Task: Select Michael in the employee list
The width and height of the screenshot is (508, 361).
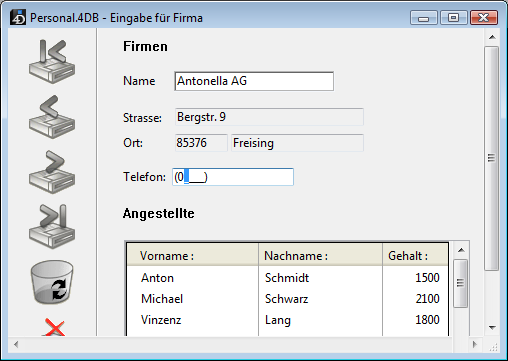Action: pyautogui.click(x=162, y=299)
